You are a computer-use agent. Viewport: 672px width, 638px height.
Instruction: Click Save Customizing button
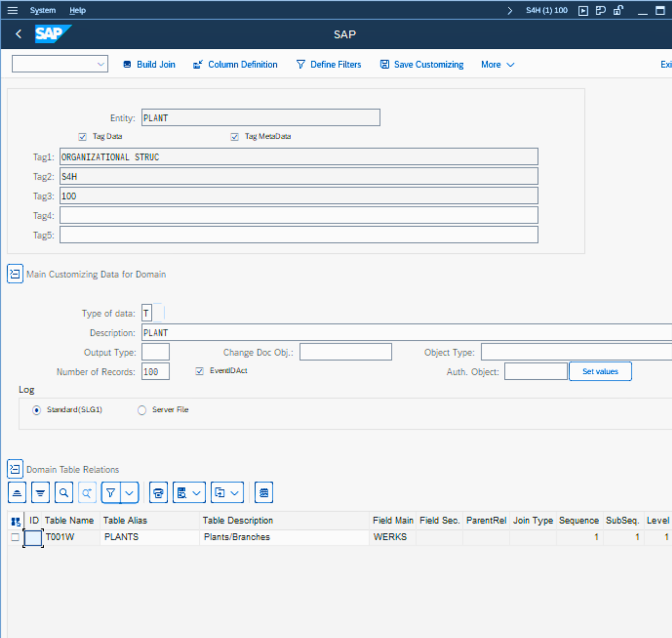pos(422,64)
